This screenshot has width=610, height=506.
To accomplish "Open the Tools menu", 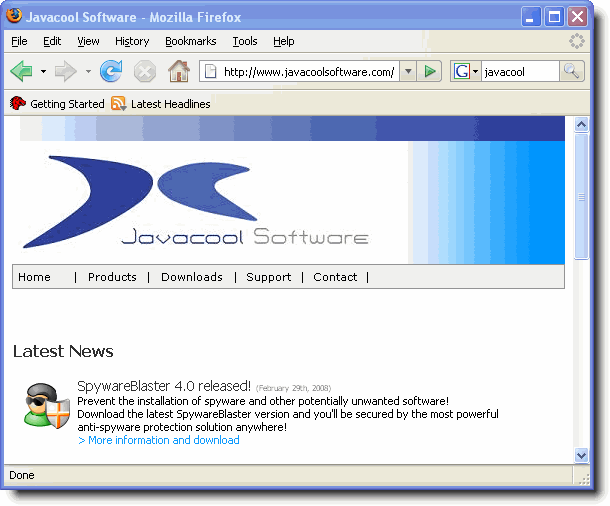I will (x=245, y=41).
